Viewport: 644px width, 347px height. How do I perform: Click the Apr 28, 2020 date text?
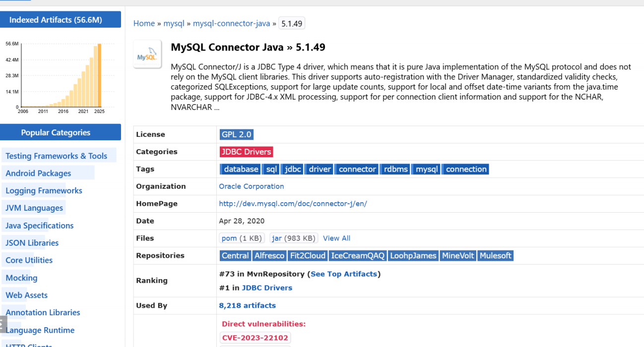(242, 221)
